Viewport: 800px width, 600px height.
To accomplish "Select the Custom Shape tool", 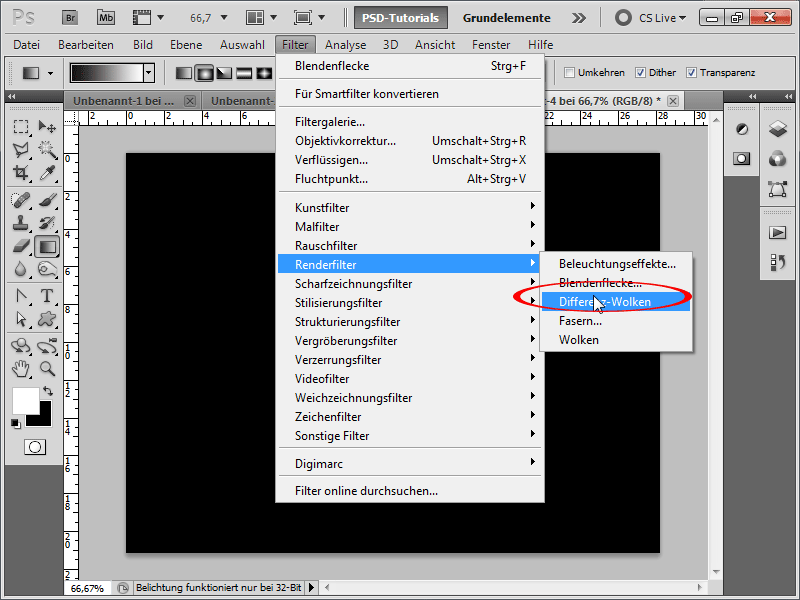I will coord(47,319).
